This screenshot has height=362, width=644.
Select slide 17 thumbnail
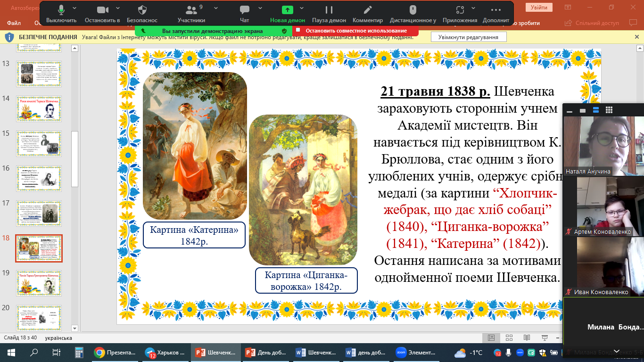click(39, 214)
